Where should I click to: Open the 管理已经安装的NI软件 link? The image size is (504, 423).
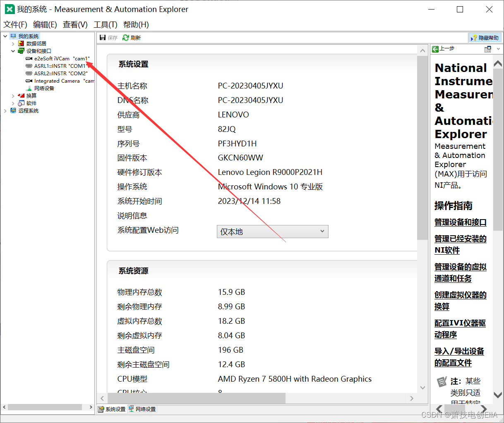coord(461,245)
